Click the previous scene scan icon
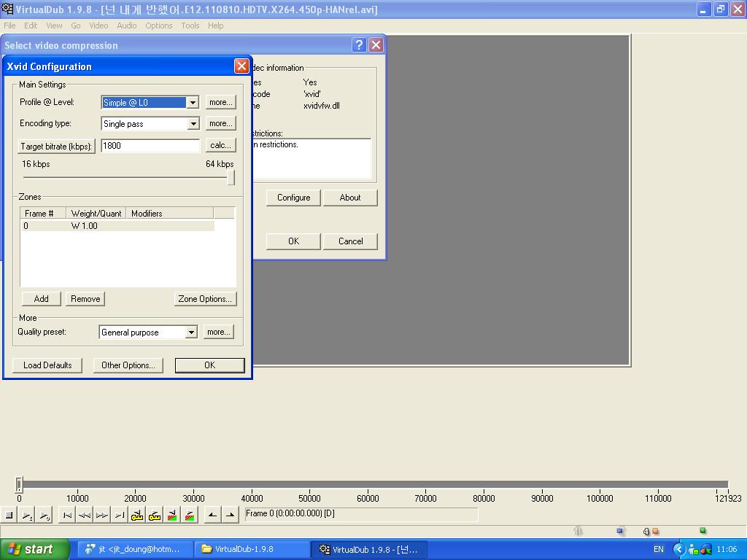The image size is (747, 560). 172,515
